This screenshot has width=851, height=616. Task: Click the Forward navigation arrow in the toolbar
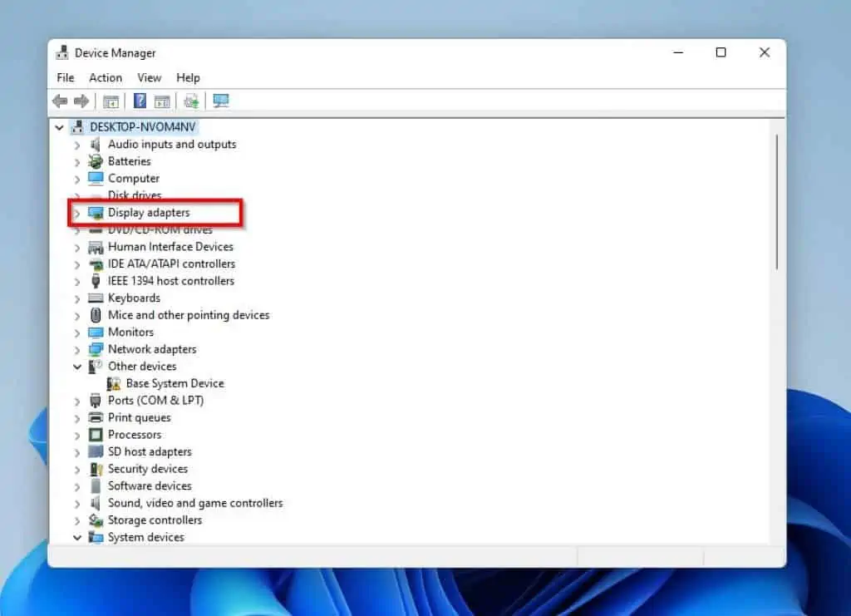81,101
